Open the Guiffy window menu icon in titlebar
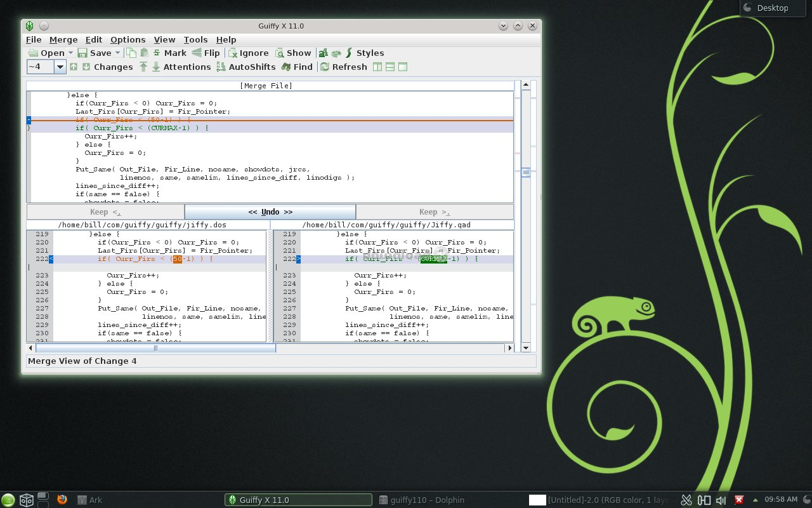This screenshot has width=812, height=508. tap(29, 26)
